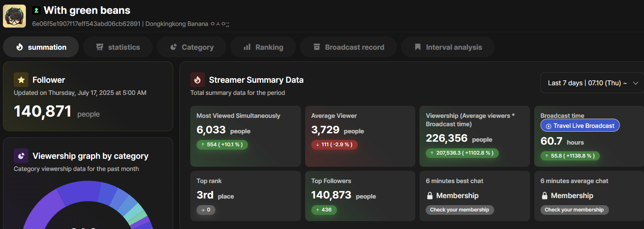Switch to Interval analysis tab
Image resolution: width=644 pixels, height=229 pixels.
pyautogui.click(x=448, y=47)
